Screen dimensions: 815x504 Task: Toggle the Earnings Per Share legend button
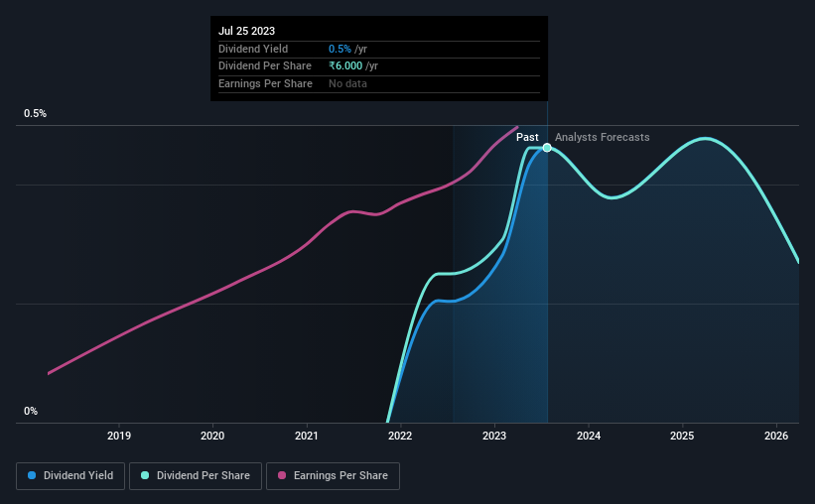point(333,476)
